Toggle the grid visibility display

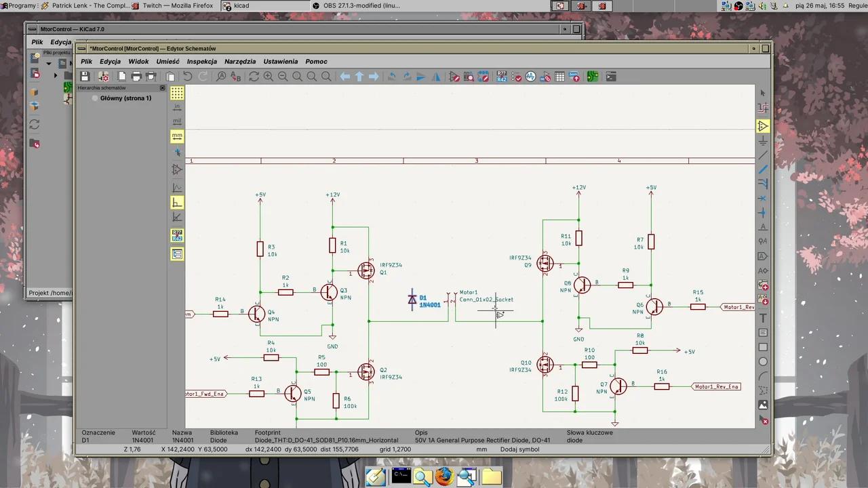point(177,94)
